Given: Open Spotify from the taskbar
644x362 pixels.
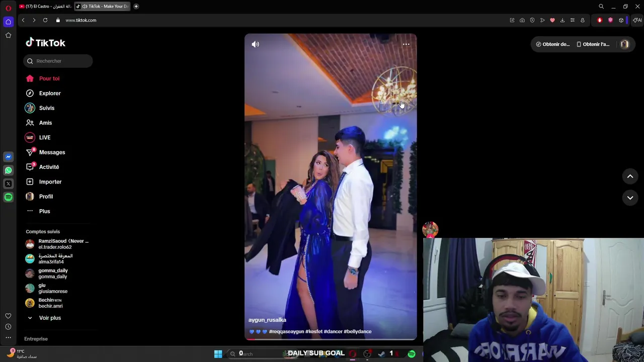Looking at the screenshot, I should tap(412, 354).
